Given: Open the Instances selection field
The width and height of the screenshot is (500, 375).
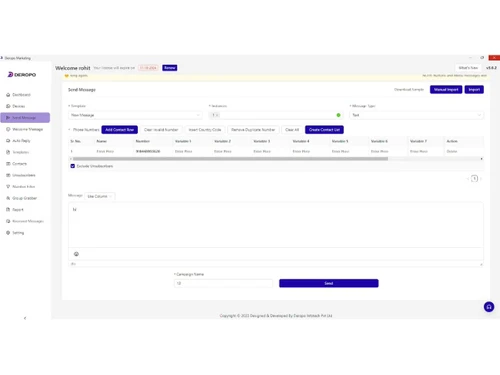Looking at the screenshot, I should [x=276, y=115].
